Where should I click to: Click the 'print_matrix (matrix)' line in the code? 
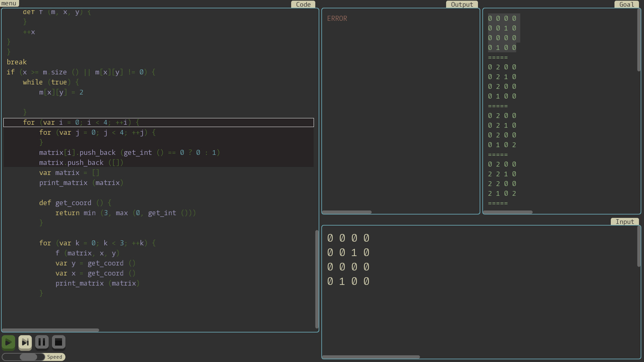(x=81, y=183)
